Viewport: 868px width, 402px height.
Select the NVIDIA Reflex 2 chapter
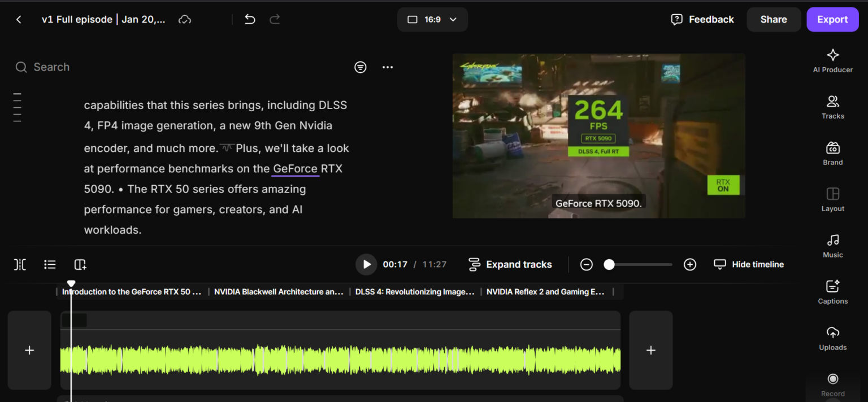coord(545,291)
